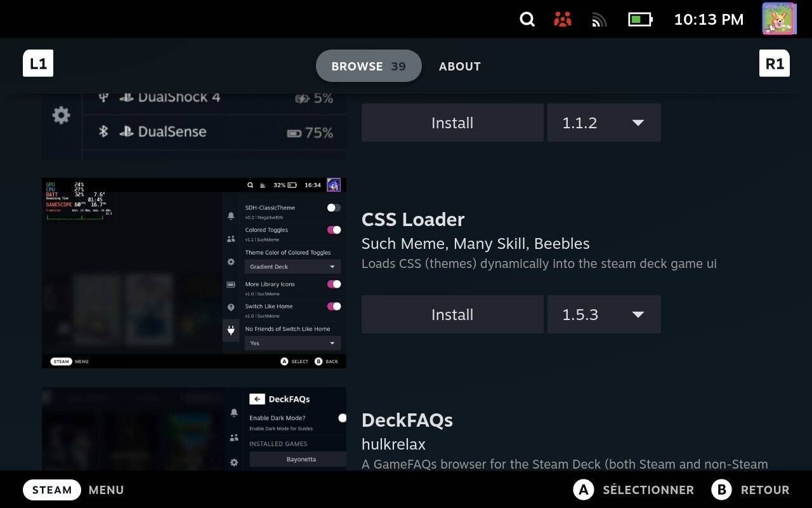The width and height of the screenshot is (812, 508).
Task: Click the help question icon in preview sidebar
Action: point(231,307)
